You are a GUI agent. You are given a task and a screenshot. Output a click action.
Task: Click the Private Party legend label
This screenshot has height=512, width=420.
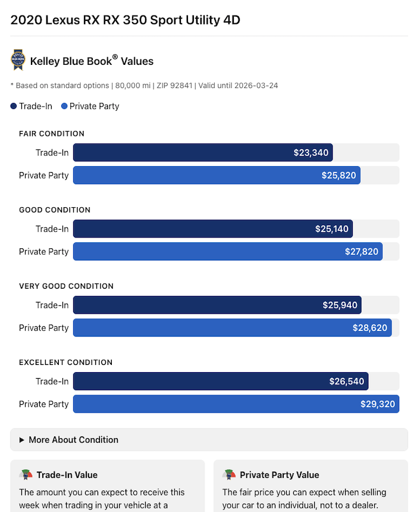[x=94, y=107]
